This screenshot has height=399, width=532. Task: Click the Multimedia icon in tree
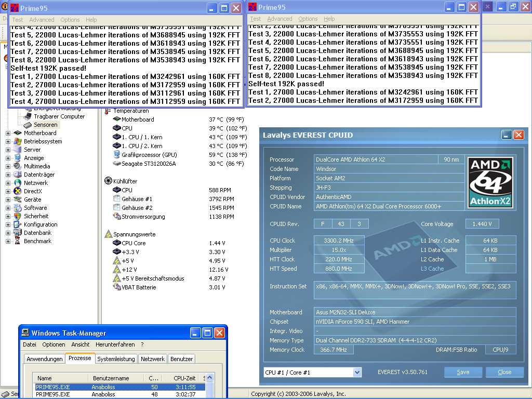(18, 166)
